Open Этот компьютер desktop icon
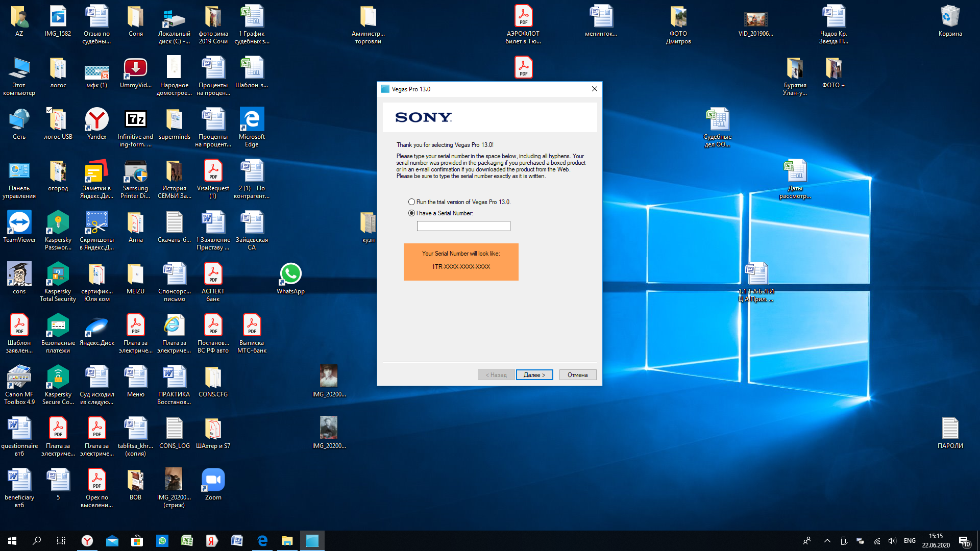 pos(19,76)
